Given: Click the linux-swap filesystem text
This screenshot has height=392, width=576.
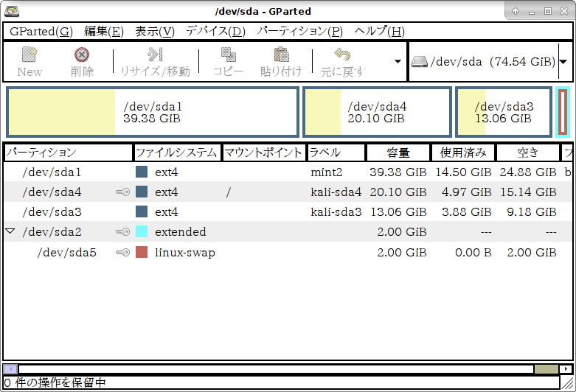Looking at the screenshot, I should (185, 253).
